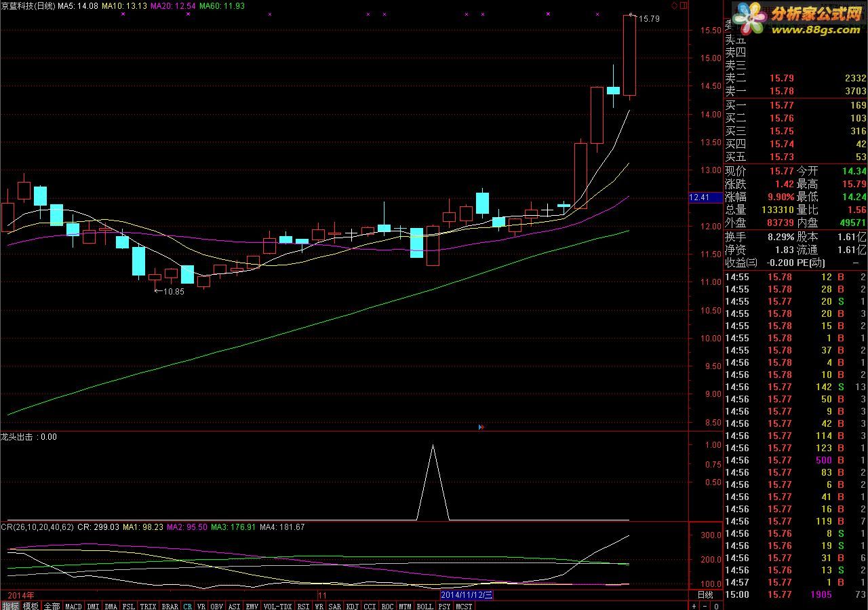Show the ASI indicator tab
Viewport: 868px width, 610px height.
pyautogui.click(x=235, y=605)
